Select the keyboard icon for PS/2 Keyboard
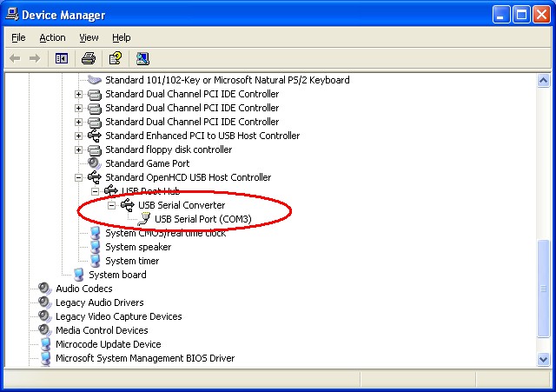 coord(95,80)
